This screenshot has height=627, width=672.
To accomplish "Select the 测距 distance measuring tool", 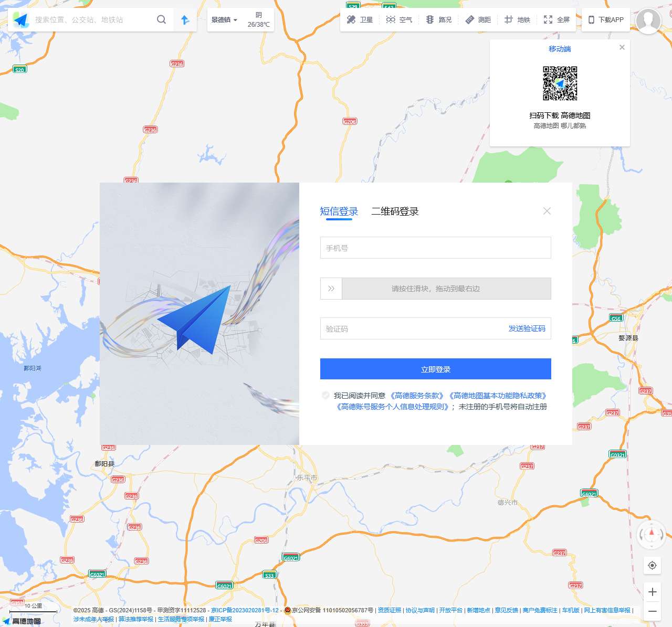I will click(x=478, y=19).
